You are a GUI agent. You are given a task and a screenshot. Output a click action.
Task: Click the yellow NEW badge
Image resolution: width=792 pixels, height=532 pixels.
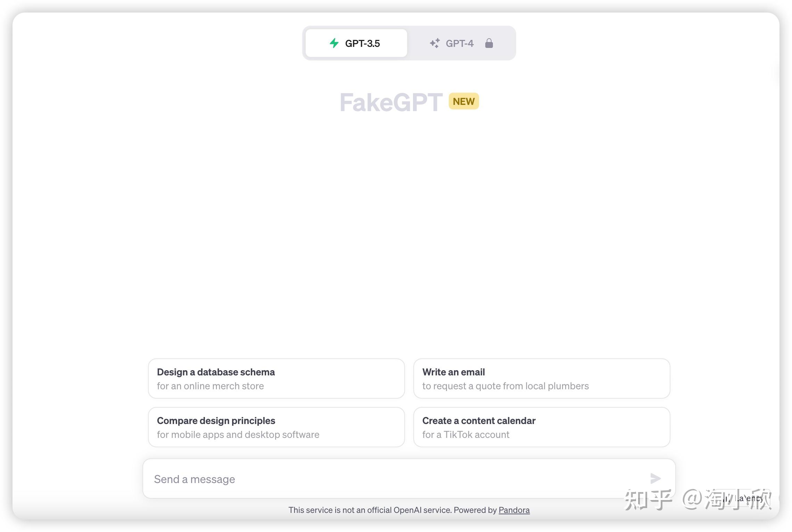(464, 101)
